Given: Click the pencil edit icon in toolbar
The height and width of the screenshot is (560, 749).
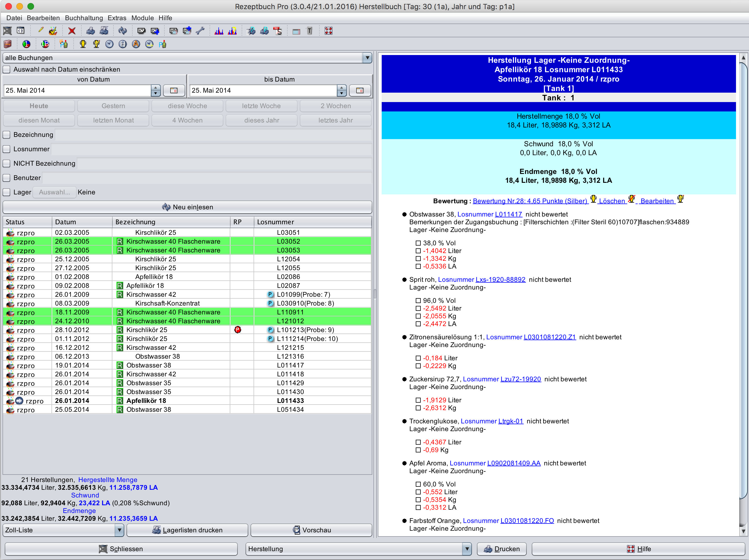Looking at the screenshot, I should click(40, 30).
